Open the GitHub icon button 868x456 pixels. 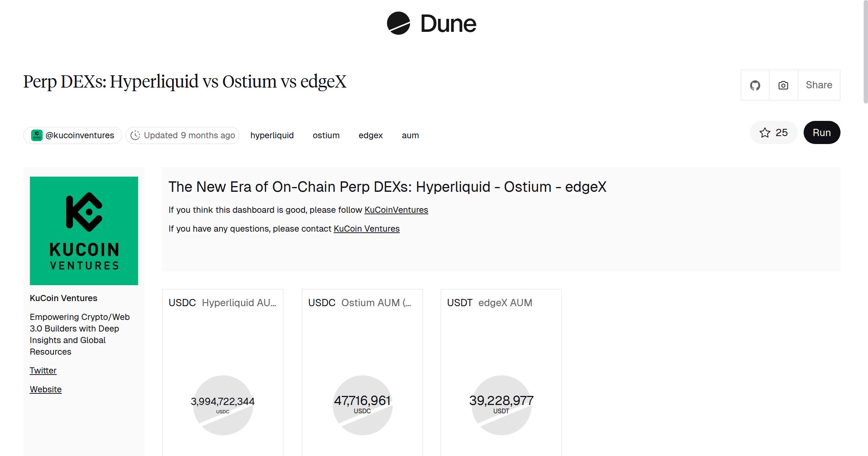click(x=755, y=85)
